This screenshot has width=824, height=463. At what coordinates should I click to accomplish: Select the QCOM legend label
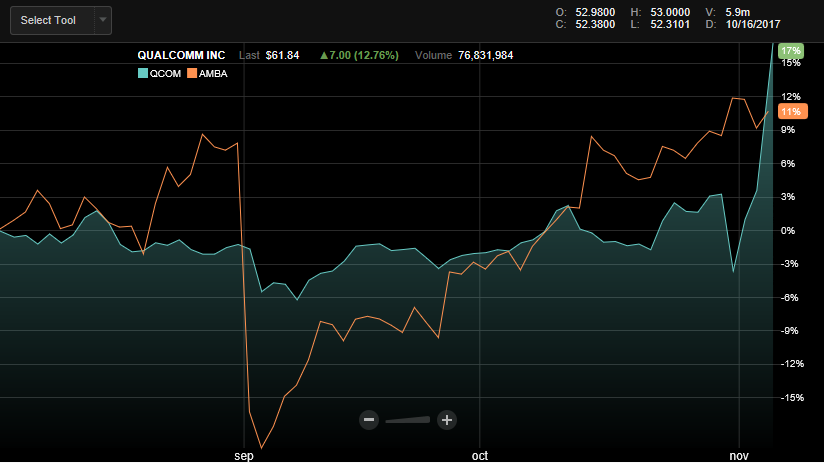(x=165, y=74)
